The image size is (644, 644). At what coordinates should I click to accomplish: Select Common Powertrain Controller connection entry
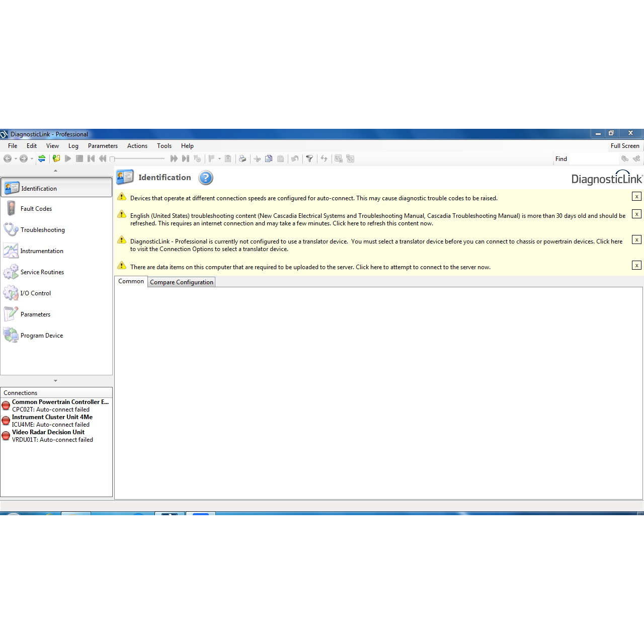(56, 406)
